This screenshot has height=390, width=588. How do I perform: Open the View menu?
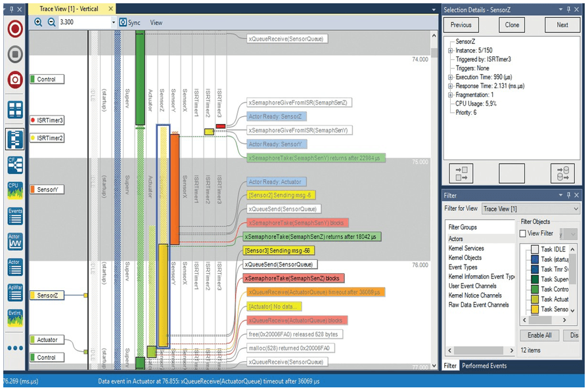click(156, 22)
